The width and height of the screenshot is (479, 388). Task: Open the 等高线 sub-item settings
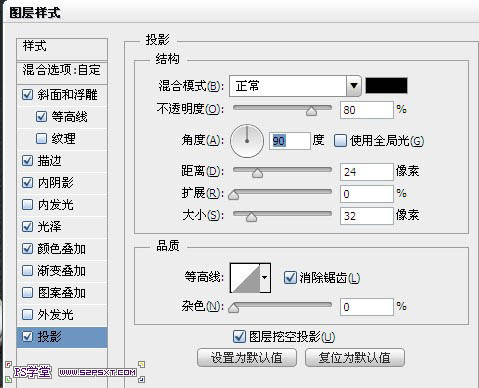[69, 117]
